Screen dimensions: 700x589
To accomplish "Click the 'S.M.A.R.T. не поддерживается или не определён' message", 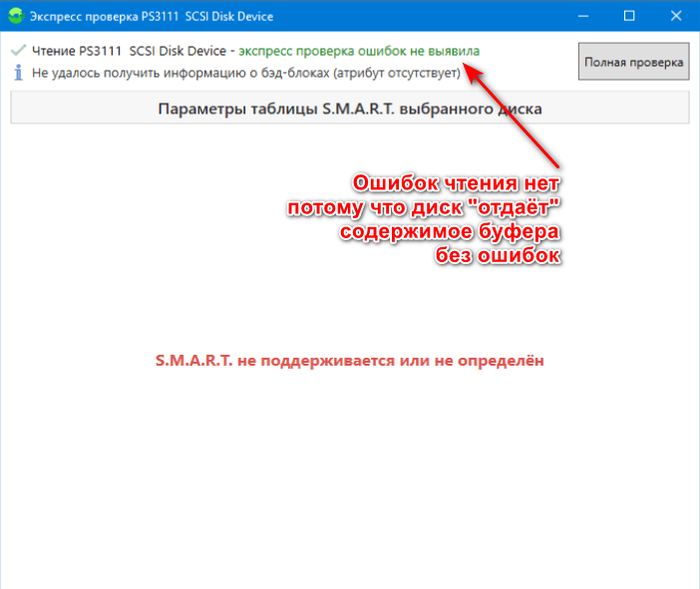I will coord(350,360).
